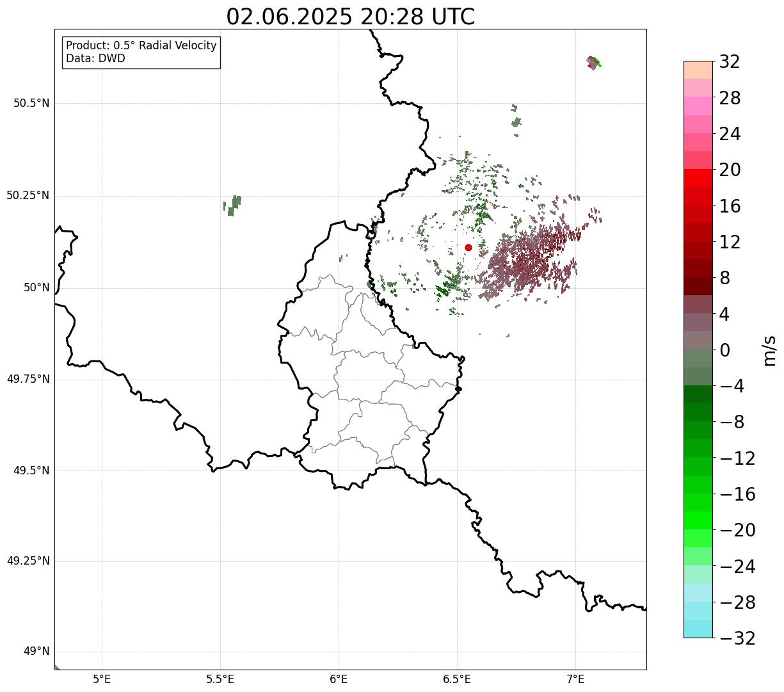Screen dimensions: 784x692
Task: Click the 49.75°N latitude label
Action: pos(28,379)
